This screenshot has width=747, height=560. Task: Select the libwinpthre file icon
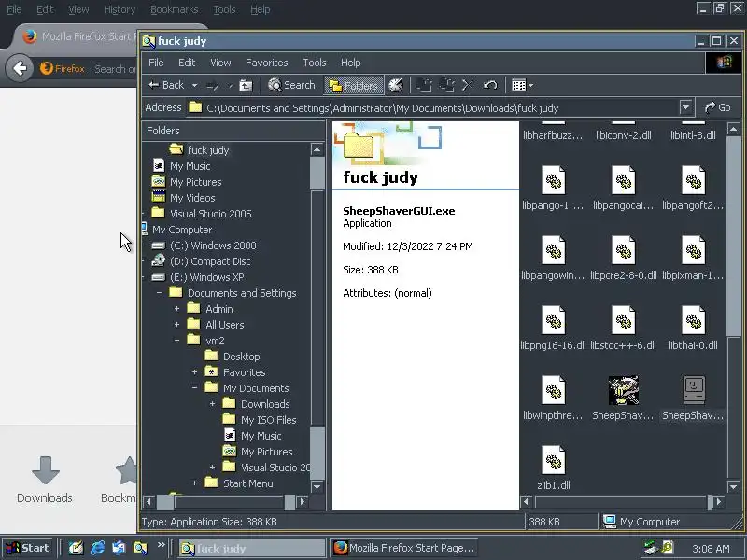coord(553,390)
